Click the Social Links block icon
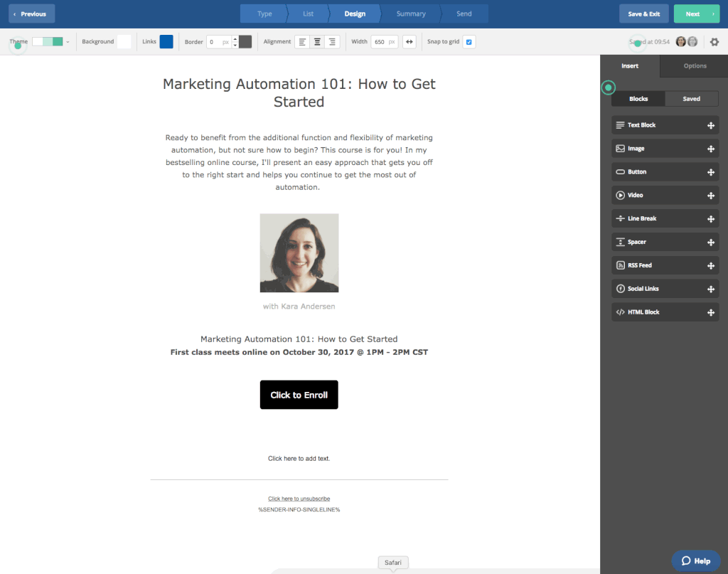 point(620,289)
